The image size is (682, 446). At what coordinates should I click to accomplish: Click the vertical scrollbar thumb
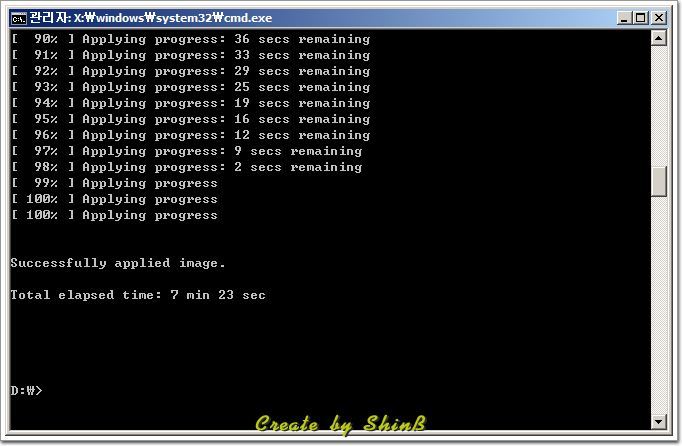point(659,181)
